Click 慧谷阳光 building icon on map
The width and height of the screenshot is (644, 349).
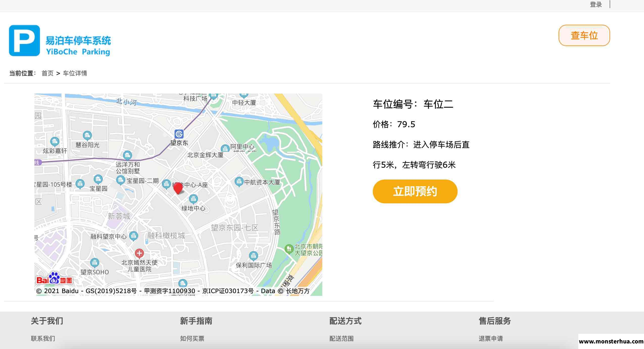pos(87,136)
